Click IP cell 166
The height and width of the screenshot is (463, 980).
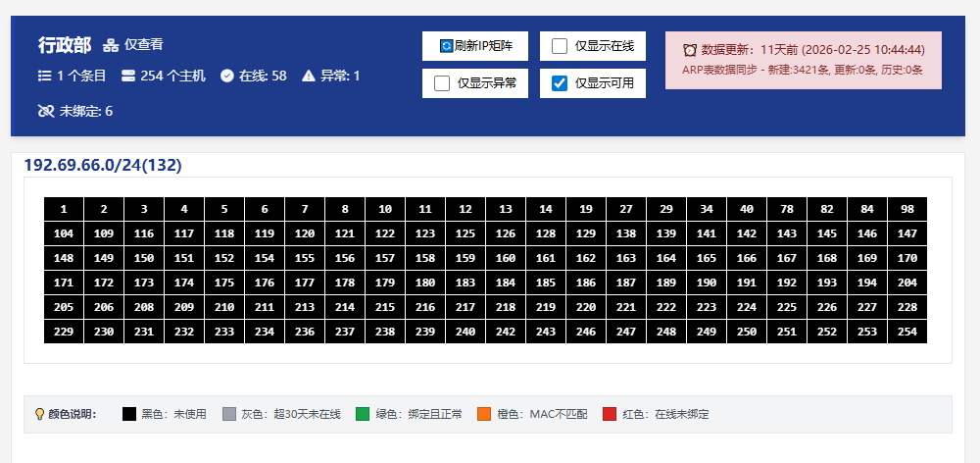point(747,258)
